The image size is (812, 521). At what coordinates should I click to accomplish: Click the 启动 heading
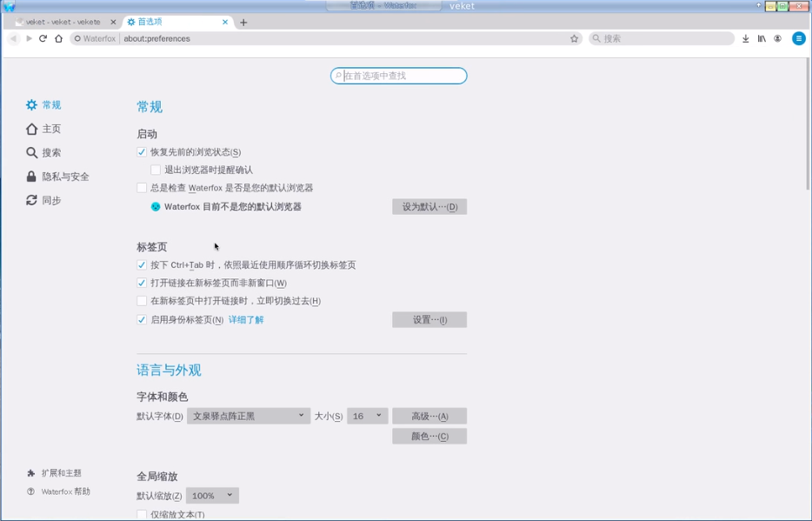click(147, 134)
